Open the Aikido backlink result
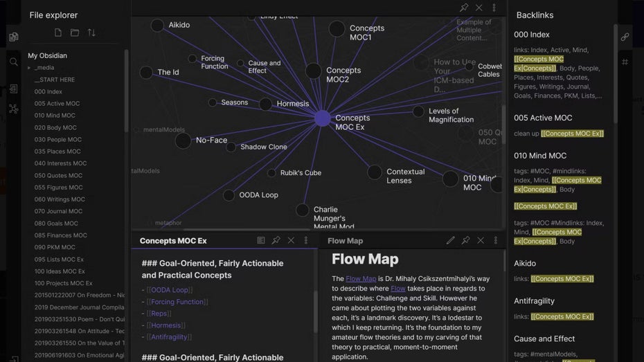Image resolution: width=644 pixels, height=362 pixels. pyautogui.click(x=525, y=263)
